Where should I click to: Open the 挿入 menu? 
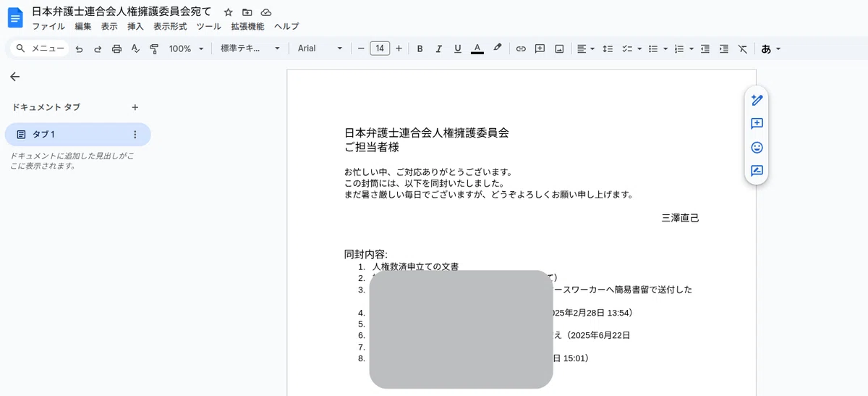(135, 26)
